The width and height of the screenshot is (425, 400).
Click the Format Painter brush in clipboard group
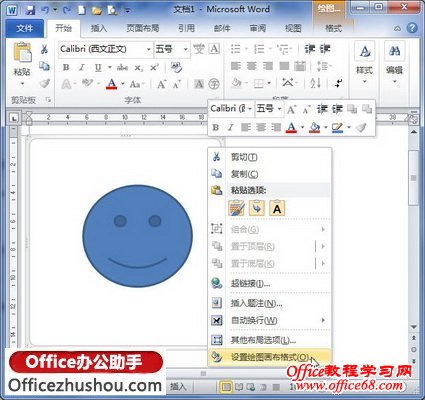(44, 83)
